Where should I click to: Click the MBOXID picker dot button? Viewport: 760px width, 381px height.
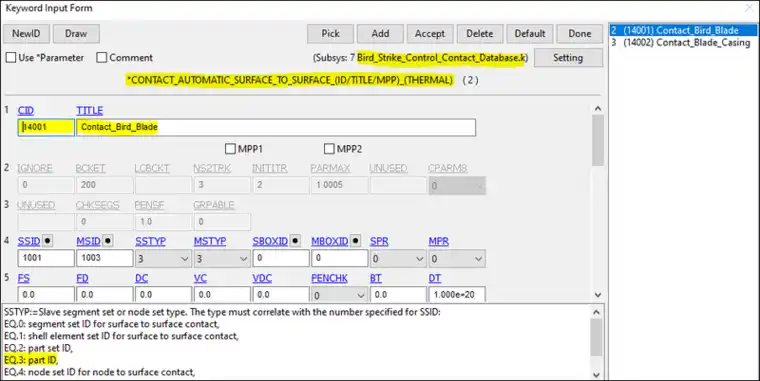coord(355,240)
